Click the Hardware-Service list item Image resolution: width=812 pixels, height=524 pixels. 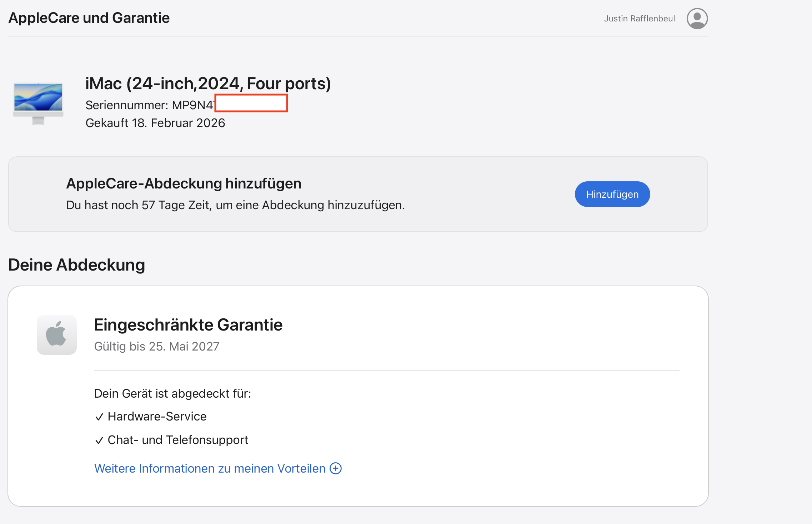(151, 416)
